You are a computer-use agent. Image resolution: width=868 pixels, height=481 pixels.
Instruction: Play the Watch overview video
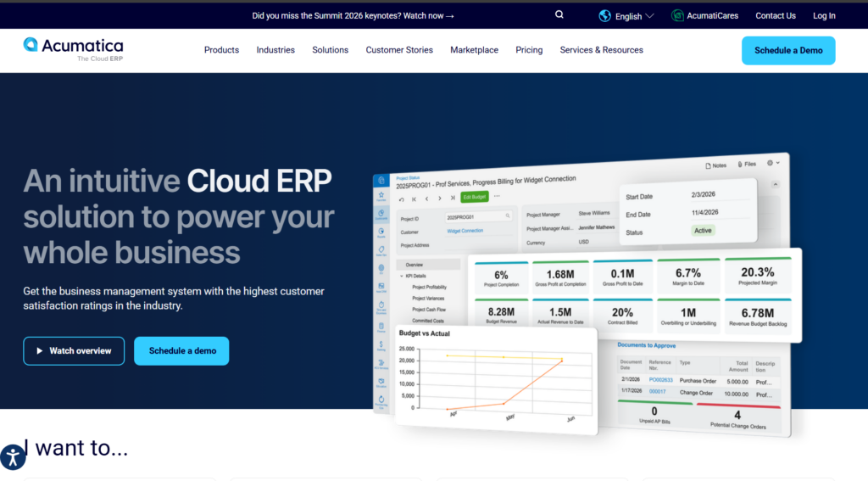(74, 350)
